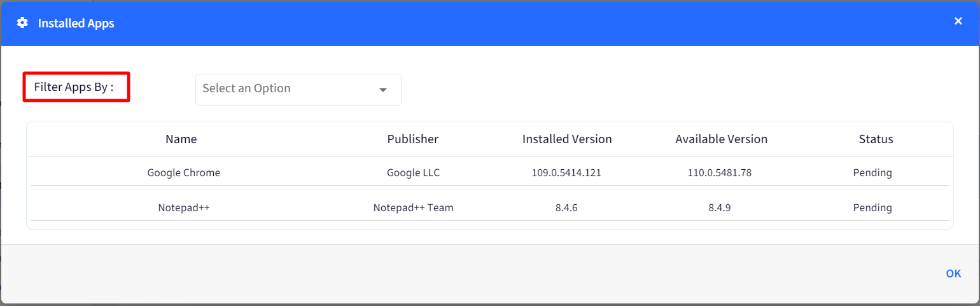Image resolution: width=980 pixels, height=306 pixels.
Task: Click the Publisher column header
Action: [x=413, y=139]
